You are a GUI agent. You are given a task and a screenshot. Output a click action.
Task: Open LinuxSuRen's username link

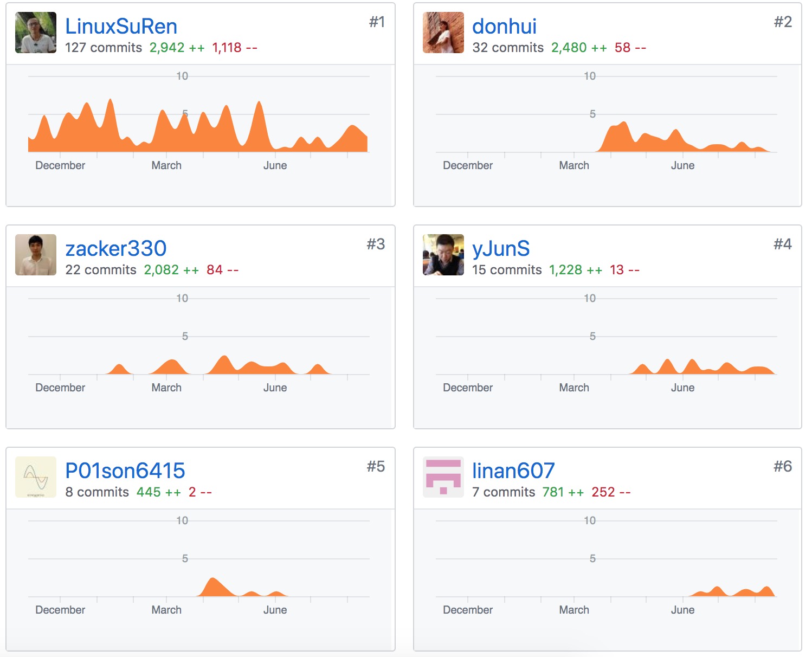pyautogui.click(x=121, y=26)
